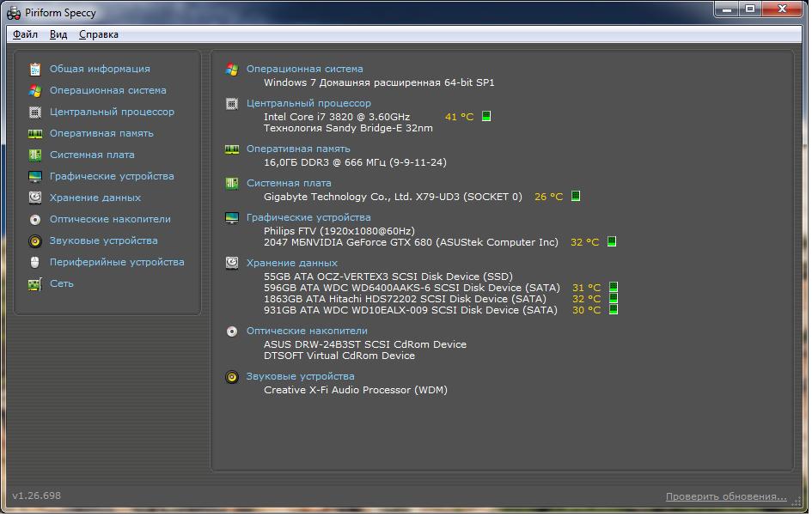Maximize the Speccy window
This screenshot has width=812, height=517.
click(x=750, y=9)
